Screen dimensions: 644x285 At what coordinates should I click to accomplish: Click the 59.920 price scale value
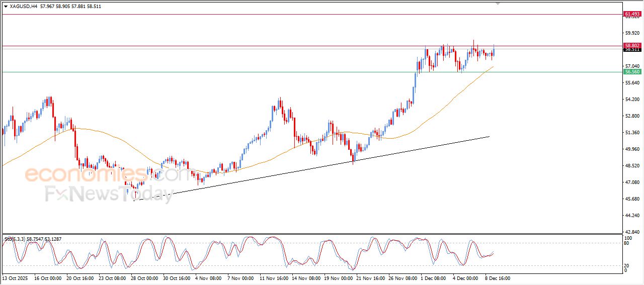click(631, 33)
